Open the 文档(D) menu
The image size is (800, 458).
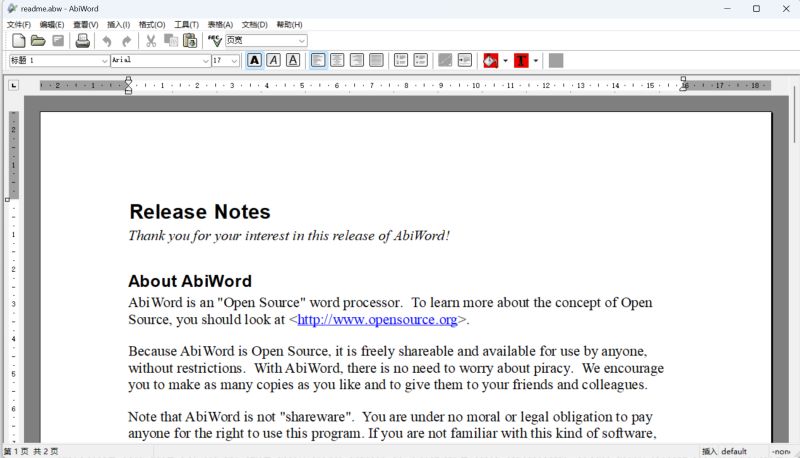254,24
